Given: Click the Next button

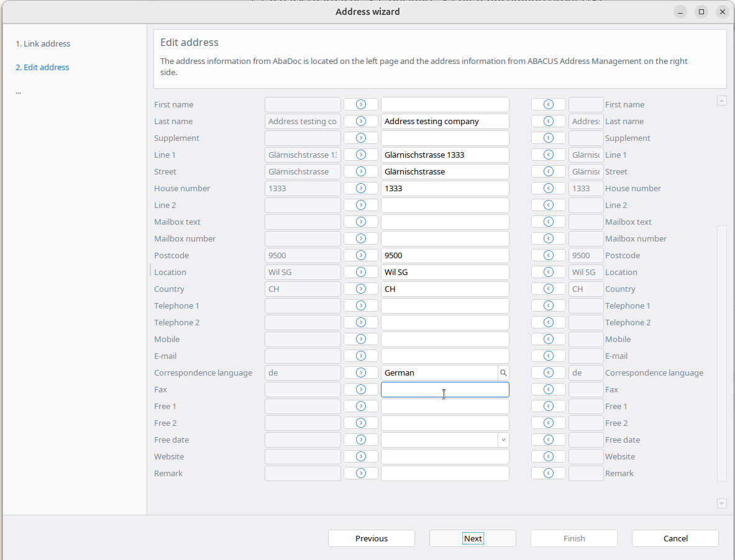Looking at the screenshot, I should click(x=472, y=538).
